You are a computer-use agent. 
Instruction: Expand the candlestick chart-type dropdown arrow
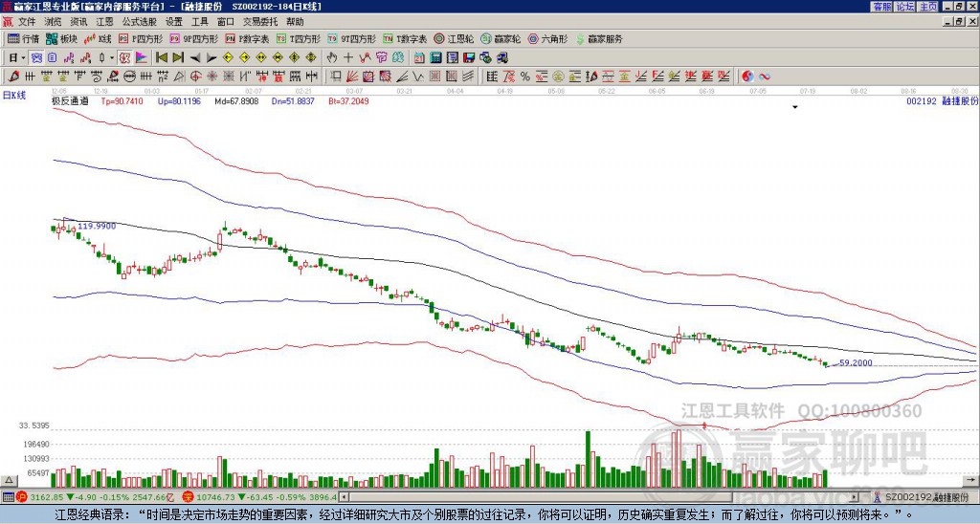pos(112,58)
